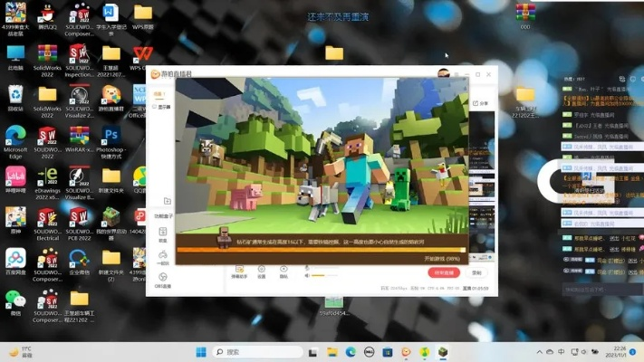Click the Windows Start button on the taskbar
This screenshot has width=644, height=362.
click(201, 352)
